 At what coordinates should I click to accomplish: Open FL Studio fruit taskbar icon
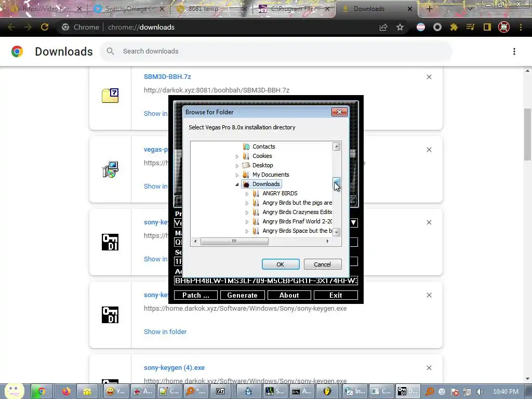(327, 392)
